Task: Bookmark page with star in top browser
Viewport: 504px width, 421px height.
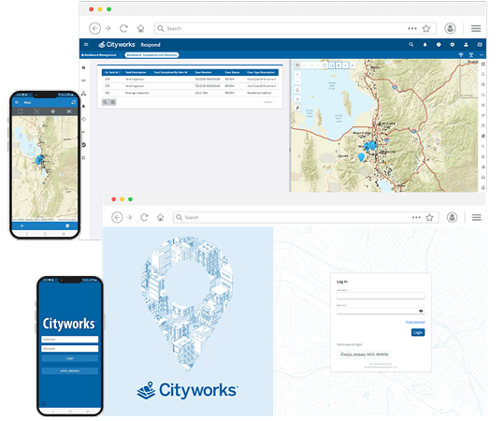Action: [426, 28]
